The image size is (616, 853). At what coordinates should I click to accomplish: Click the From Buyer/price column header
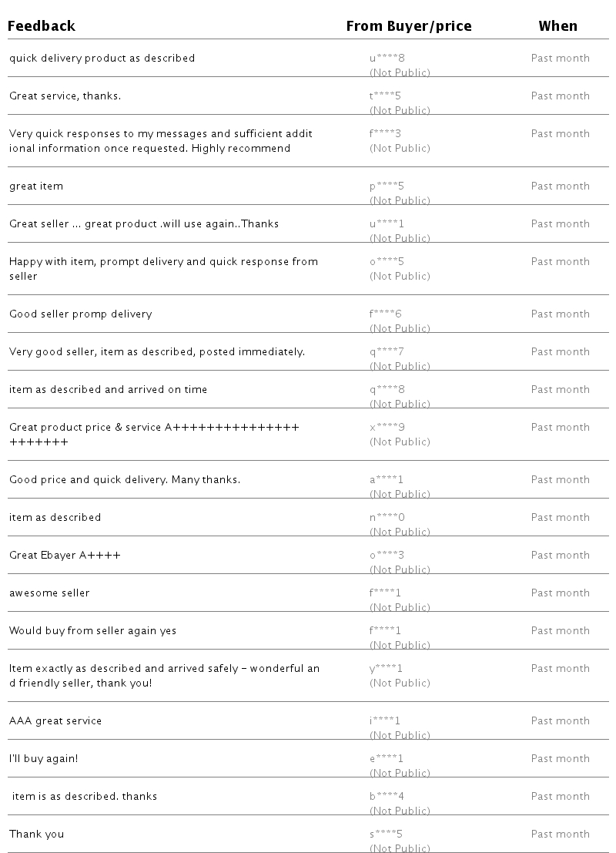point(408,26)
